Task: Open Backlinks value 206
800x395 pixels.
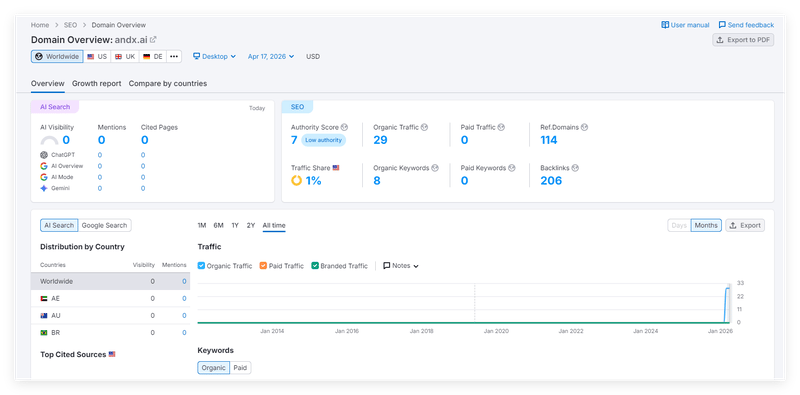Action: click(x=551, y=181)
